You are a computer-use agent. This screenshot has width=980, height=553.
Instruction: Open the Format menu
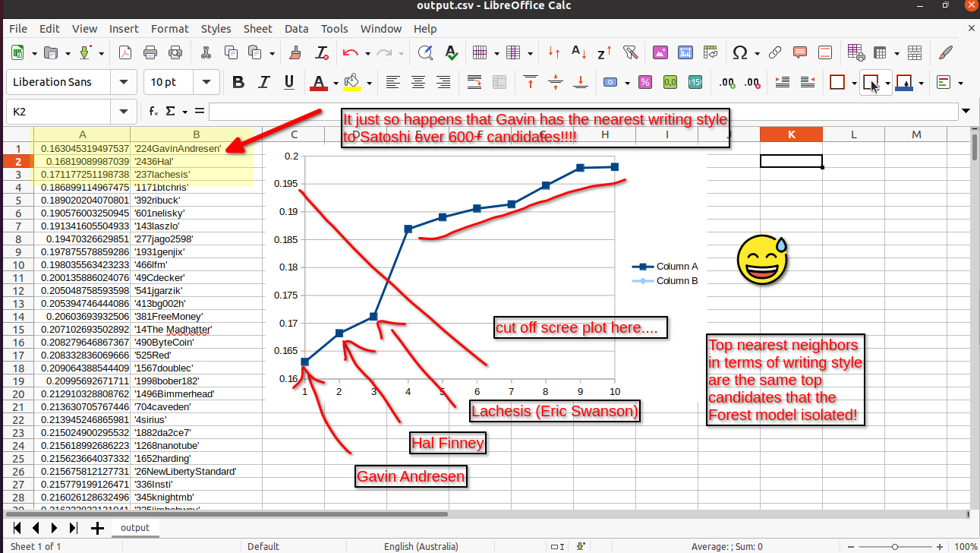(x=169, y=29)
